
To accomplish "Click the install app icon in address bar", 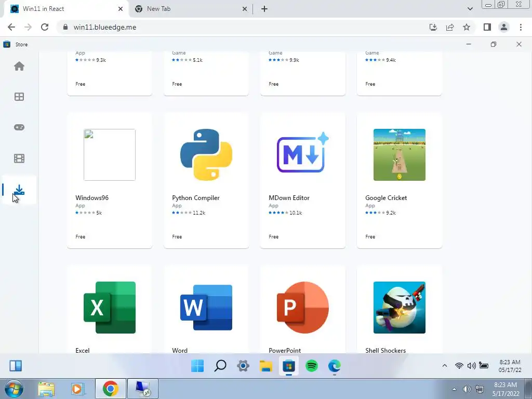I will [x=433, y=27].
